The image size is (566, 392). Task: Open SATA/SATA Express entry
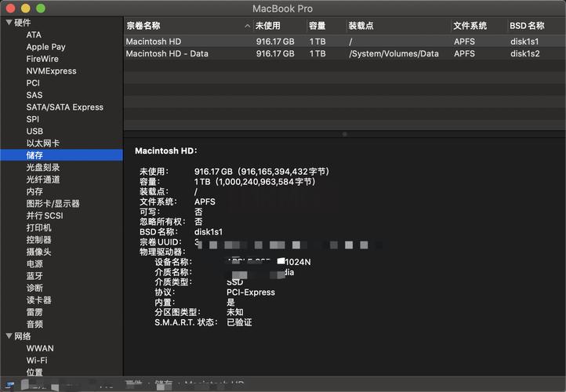[64, 107]
